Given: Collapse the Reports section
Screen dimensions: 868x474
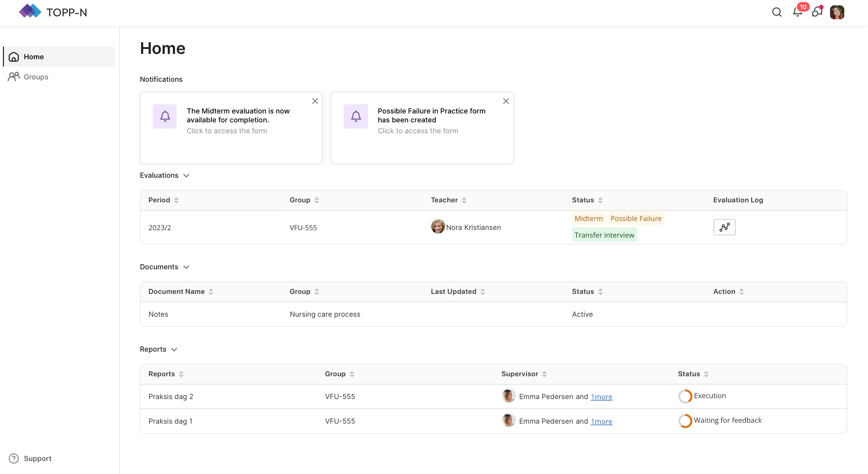Looking at the screenshot, I should (174, 350).
